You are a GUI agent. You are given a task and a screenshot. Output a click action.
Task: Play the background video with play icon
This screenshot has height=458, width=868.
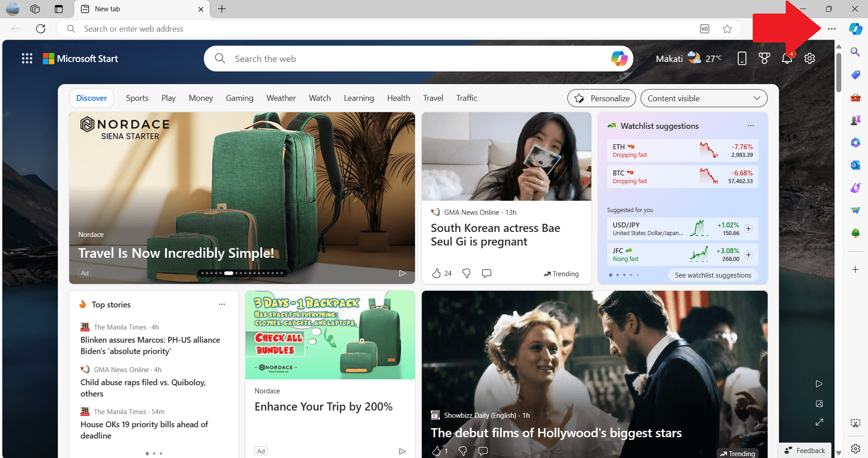(819, 384)
